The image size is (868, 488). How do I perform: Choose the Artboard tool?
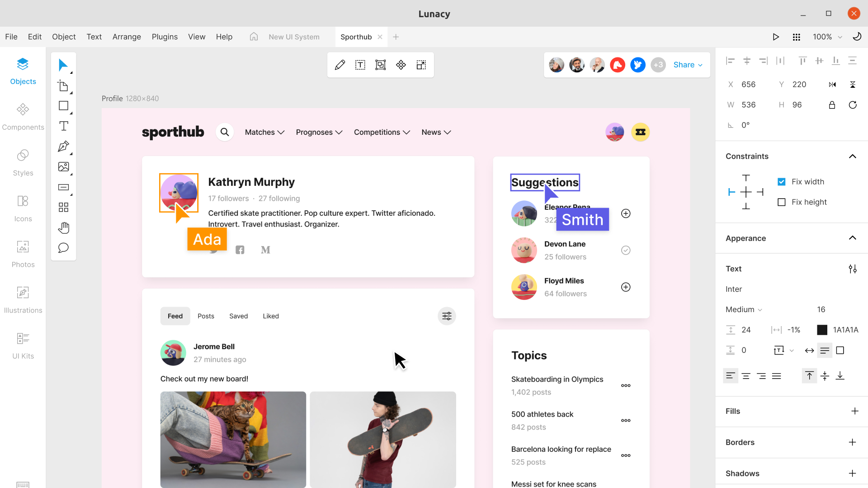tap(64, 86)
